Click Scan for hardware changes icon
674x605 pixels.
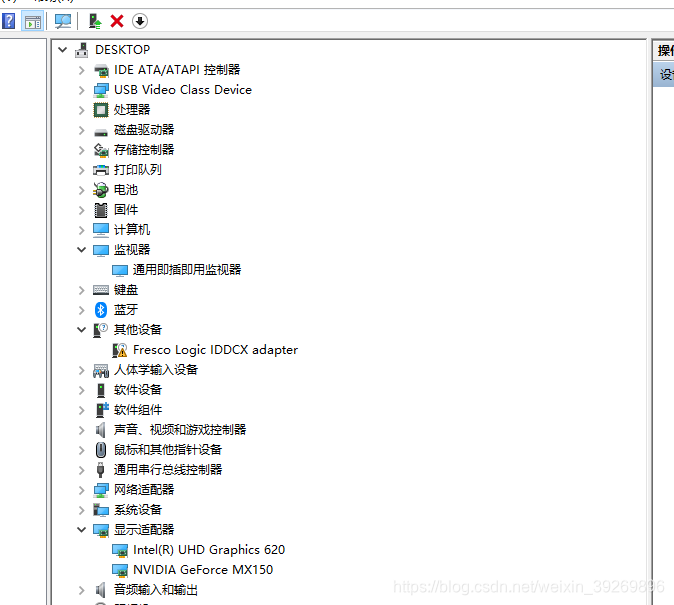point(63,21)
